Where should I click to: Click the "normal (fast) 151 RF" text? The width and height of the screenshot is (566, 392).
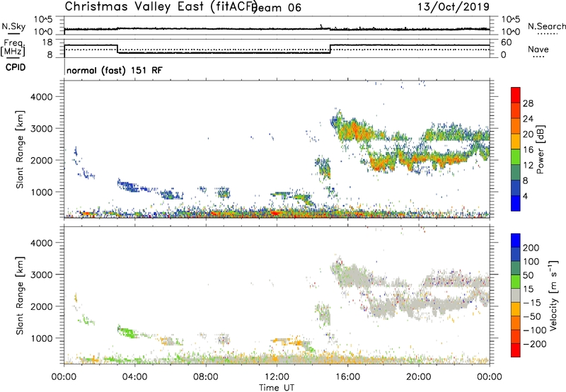coord(115,70)
